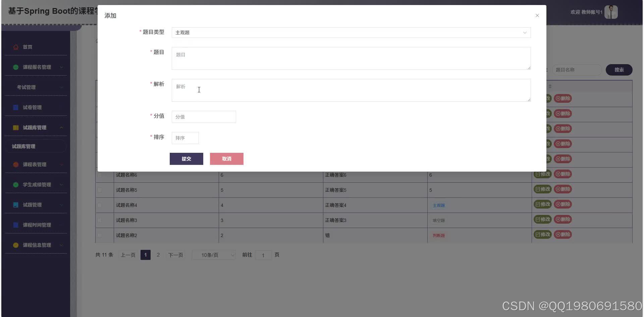Image resolution: width=644 pixels, height=317 pixels.
Task: Click the 试题管理 sidebar icon
Action: tap(16, 205)
